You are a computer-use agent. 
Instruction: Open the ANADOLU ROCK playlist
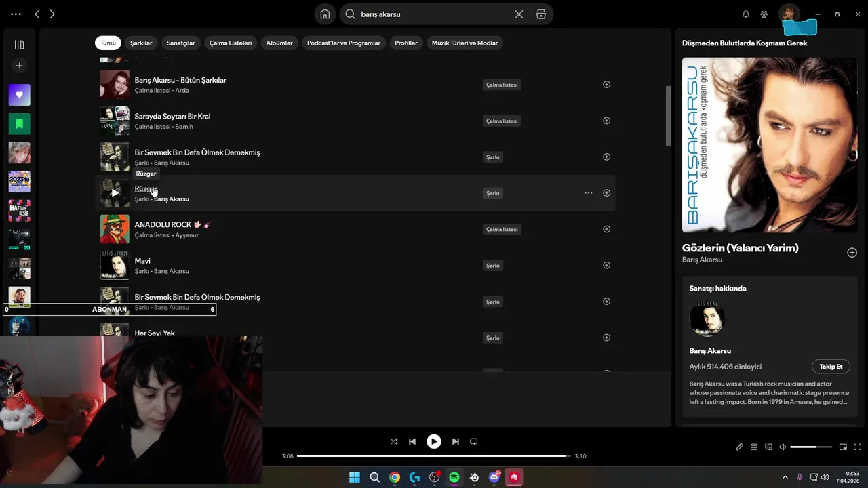click(x=172, y=224)
